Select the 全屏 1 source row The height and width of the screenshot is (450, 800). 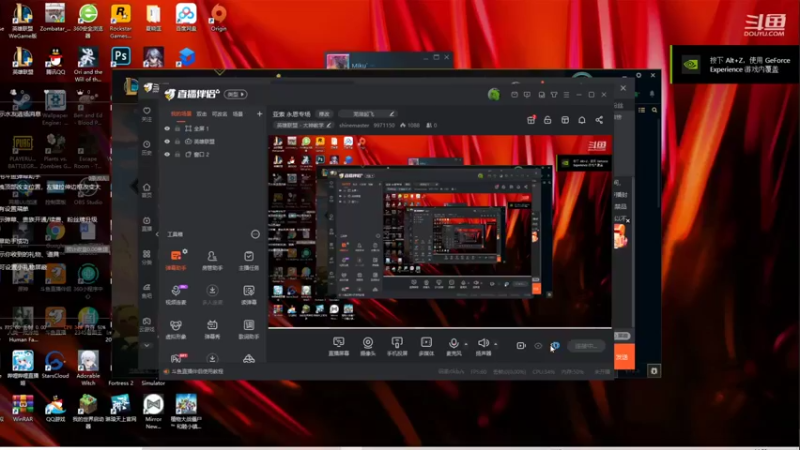point(213,129)
